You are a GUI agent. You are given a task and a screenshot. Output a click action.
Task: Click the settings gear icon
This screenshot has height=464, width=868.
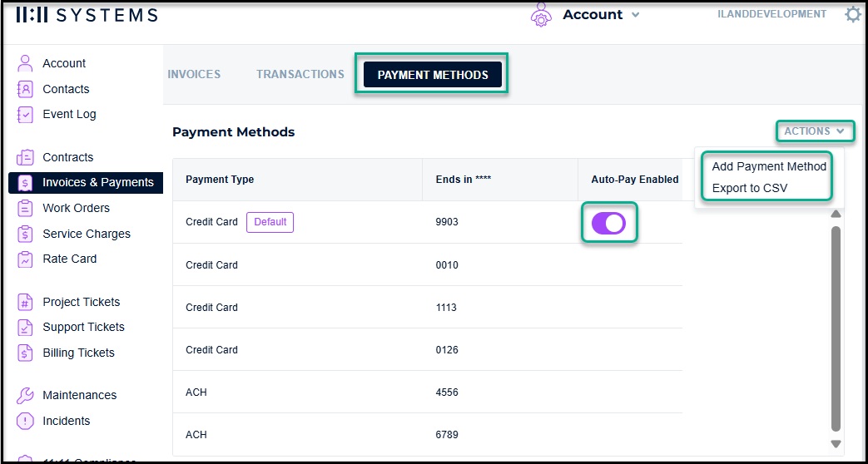point(853,14)
